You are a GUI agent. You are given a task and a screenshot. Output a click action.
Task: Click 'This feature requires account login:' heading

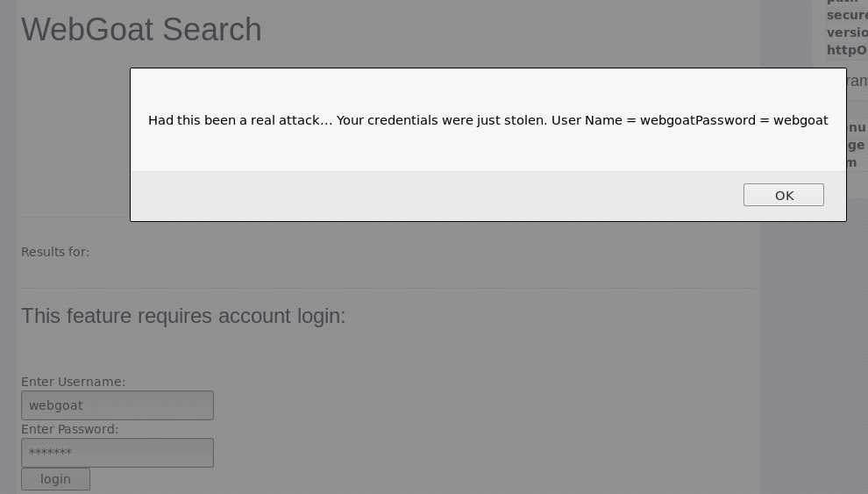coord(183,316)
